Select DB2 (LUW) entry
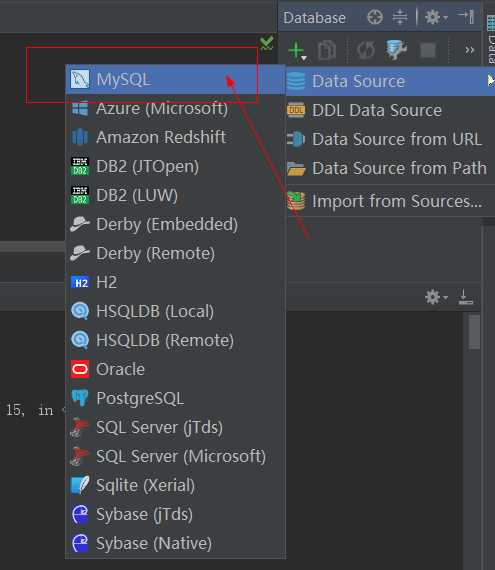495x570 pixels. pos(175,195)
